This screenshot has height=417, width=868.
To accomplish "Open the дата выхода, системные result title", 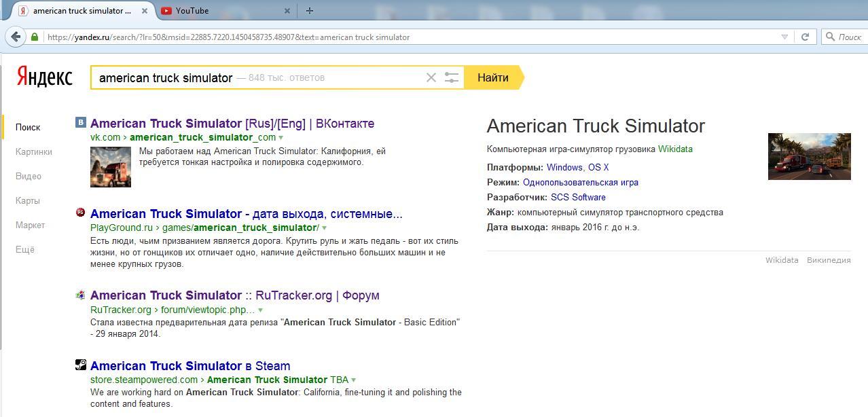I will pyautogui.click(x=247, y=214).
